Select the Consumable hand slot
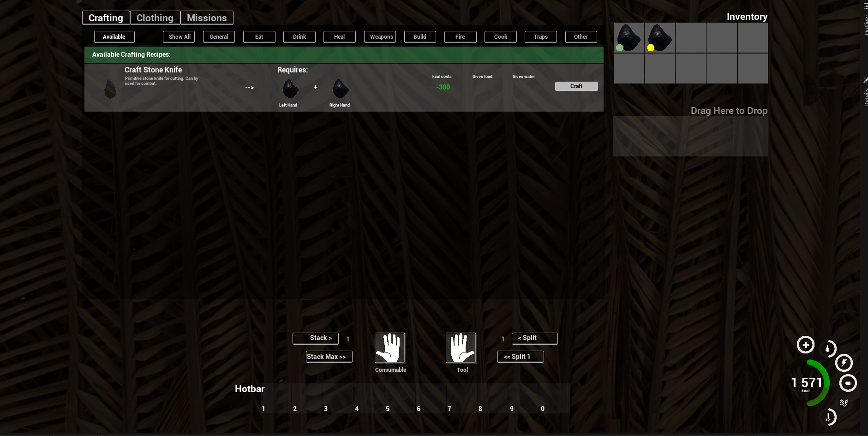868x436 pixels. tap(390, 348)
